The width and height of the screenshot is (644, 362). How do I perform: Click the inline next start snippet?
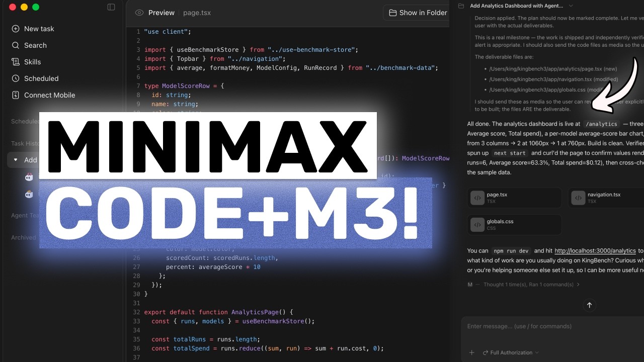point(509,153)
